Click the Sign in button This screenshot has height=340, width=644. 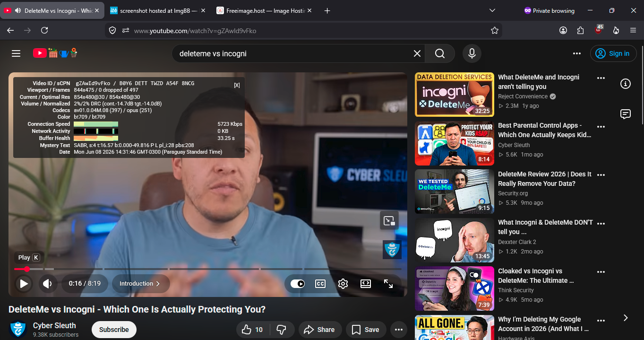[x=613, y=53]
